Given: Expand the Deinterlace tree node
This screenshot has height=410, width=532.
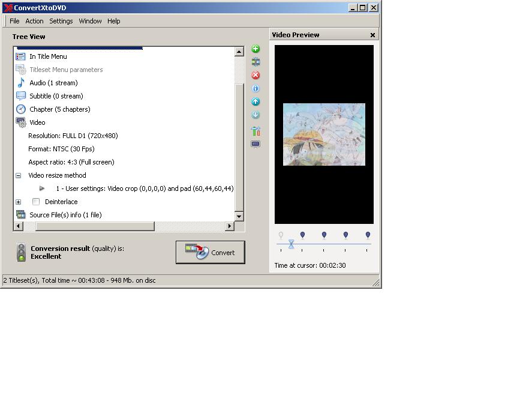Looking at the screenshot, I should click(x=19, y=202).
